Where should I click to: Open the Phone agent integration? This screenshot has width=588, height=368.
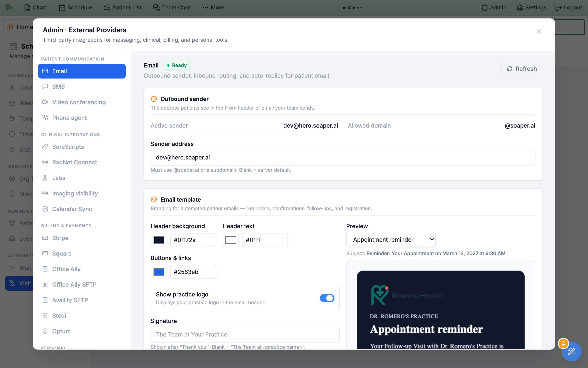point(82,118)
